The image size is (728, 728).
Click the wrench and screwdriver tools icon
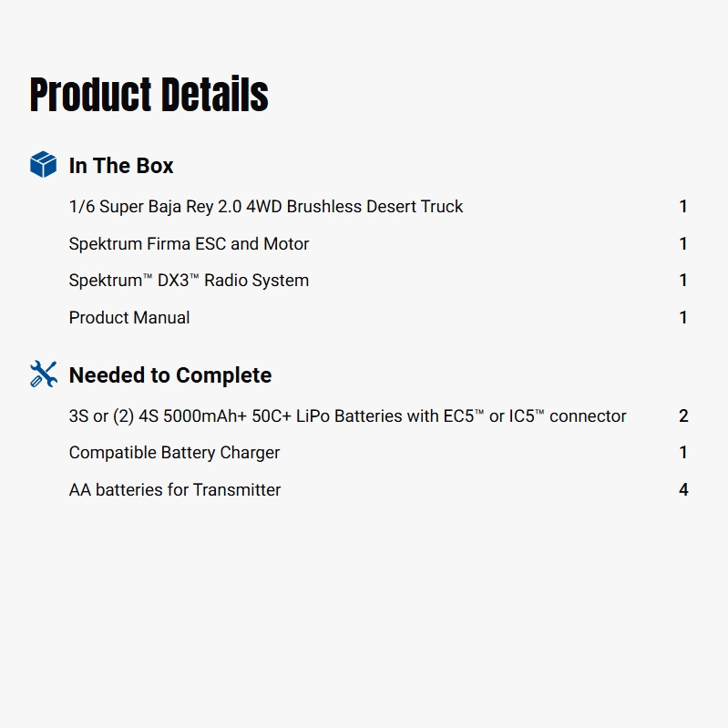[x=43, y=374]
